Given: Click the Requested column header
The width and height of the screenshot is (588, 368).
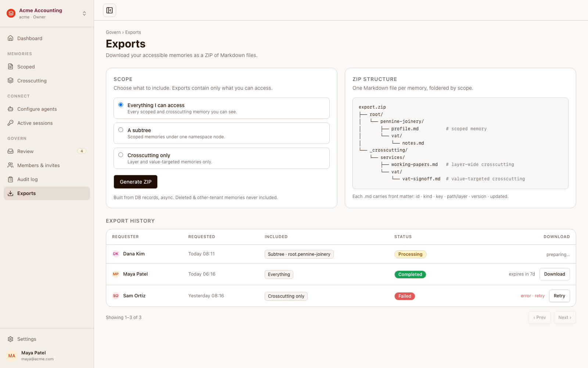Looking at the screenshot, I should pyautogui.click(x=202, y=237).
